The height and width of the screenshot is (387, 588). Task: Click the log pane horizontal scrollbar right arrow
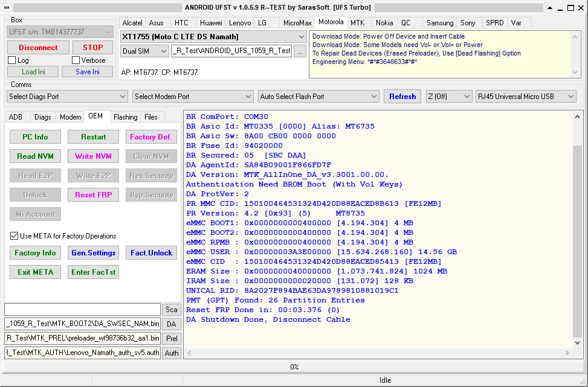567,353
